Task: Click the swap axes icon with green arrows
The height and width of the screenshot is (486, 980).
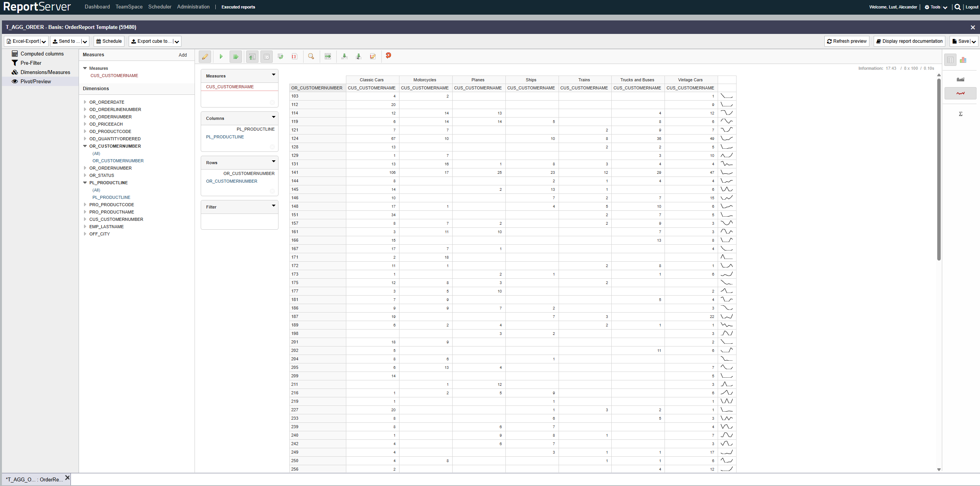Action: tap(280, 57)
